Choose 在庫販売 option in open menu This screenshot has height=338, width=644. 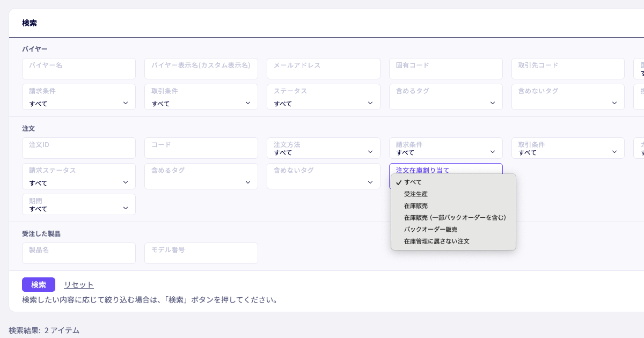coord(416,206)
